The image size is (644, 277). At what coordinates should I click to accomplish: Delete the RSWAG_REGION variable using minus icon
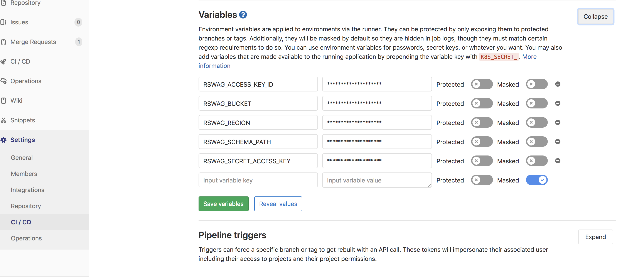(x=558, y=123)
